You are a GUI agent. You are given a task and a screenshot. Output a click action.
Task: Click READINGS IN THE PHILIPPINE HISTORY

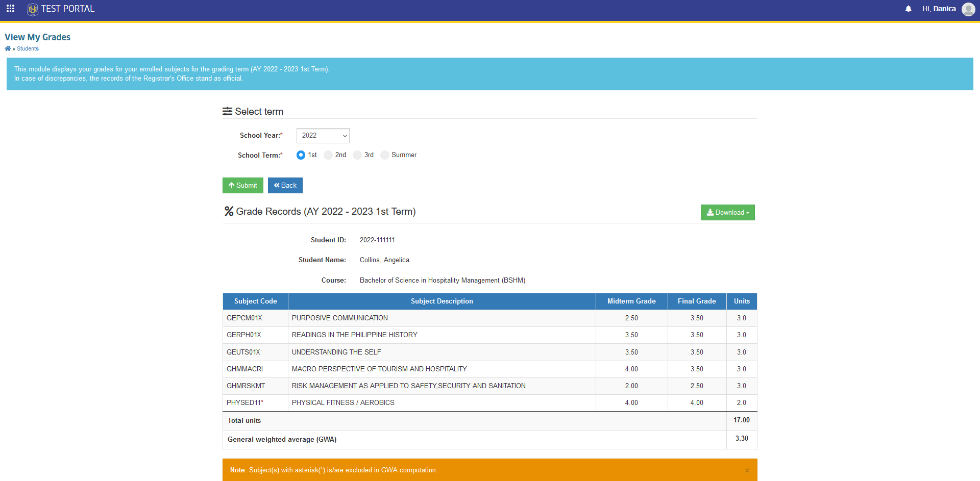click(355, 335)
